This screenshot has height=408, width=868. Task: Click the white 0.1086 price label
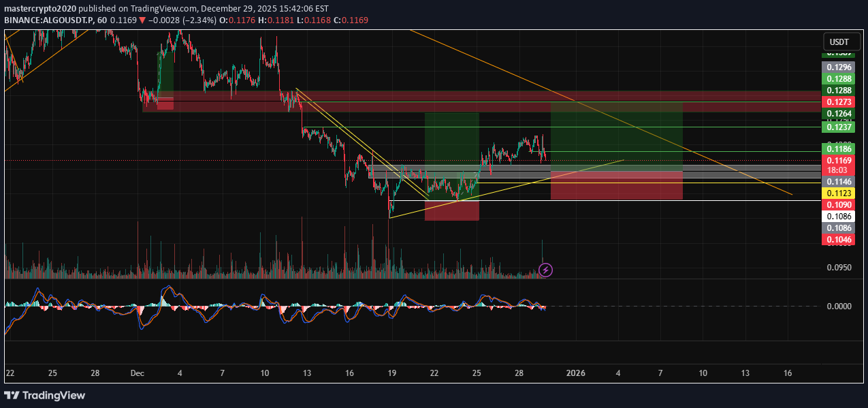click(838, 217)
